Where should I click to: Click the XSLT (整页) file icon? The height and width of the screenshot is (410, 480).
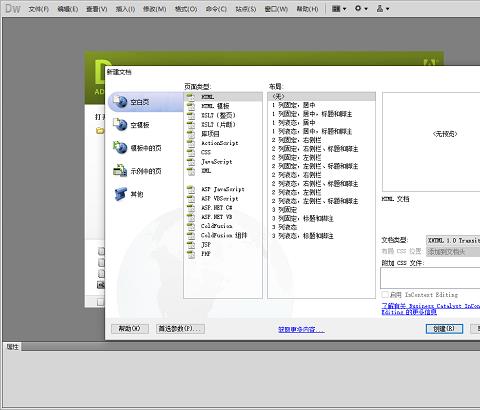(191, 115)
